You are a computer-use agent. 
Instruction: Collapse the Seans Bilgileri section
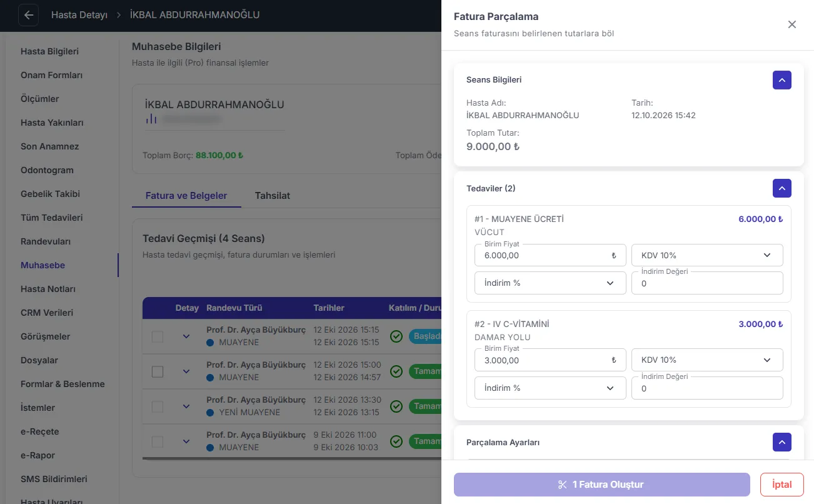point(782,80)
